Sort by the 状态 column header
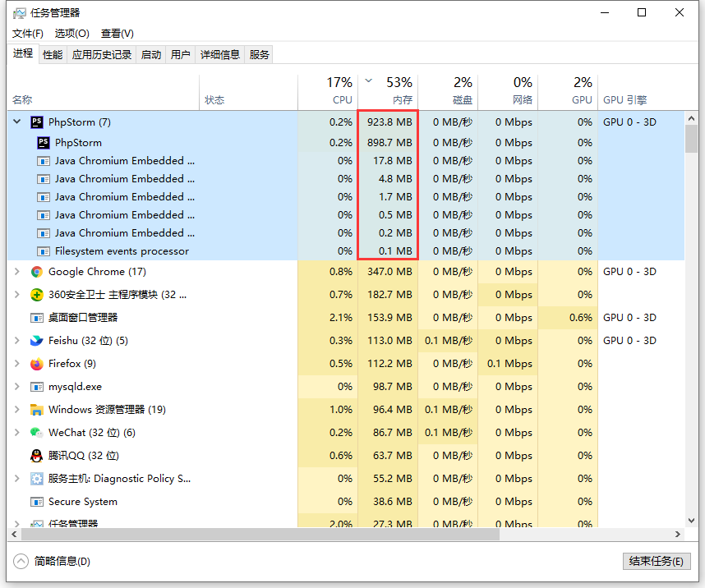705x588 pixels. coord(248,92)
